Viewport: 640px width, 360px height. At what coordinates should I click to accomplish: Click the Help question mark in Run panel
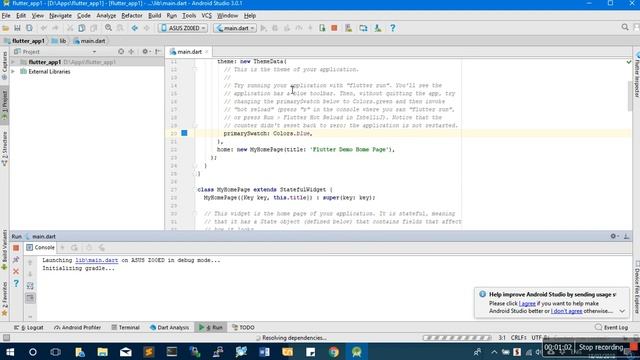[x=16, y=283]
